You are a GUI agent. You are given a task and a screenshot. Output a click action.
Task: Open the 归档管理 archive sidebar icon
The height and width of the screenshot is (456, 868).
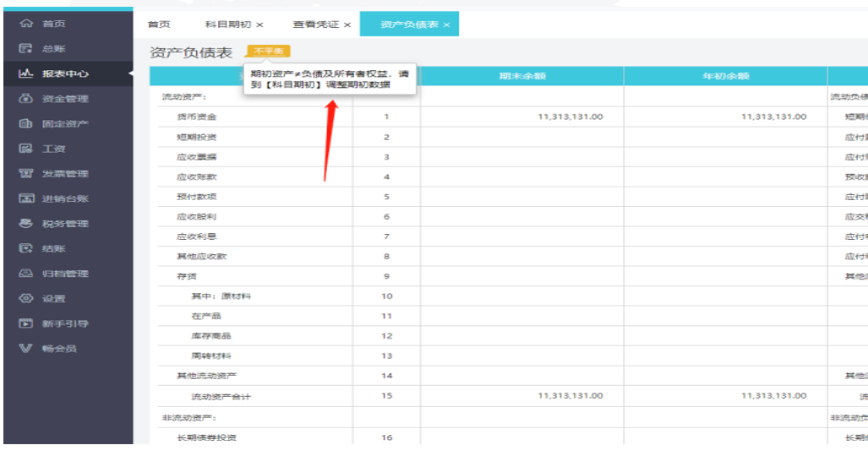pos(26,274)
